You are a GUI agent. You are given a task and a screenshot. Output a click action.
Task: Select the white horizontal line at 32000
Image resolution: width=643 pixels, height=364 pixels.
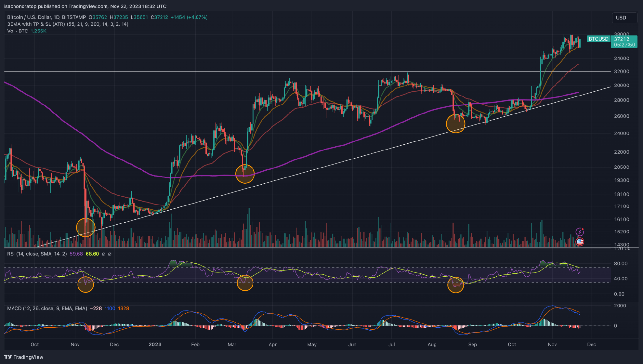coord(307,71)
